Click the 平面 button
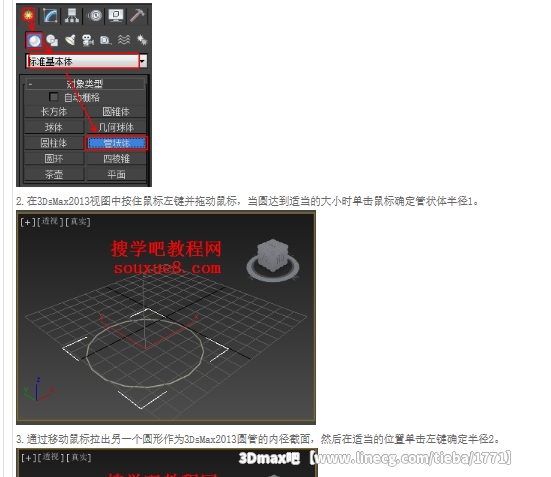The height and width of the screenshot is (477, 551). click(116, 175)
